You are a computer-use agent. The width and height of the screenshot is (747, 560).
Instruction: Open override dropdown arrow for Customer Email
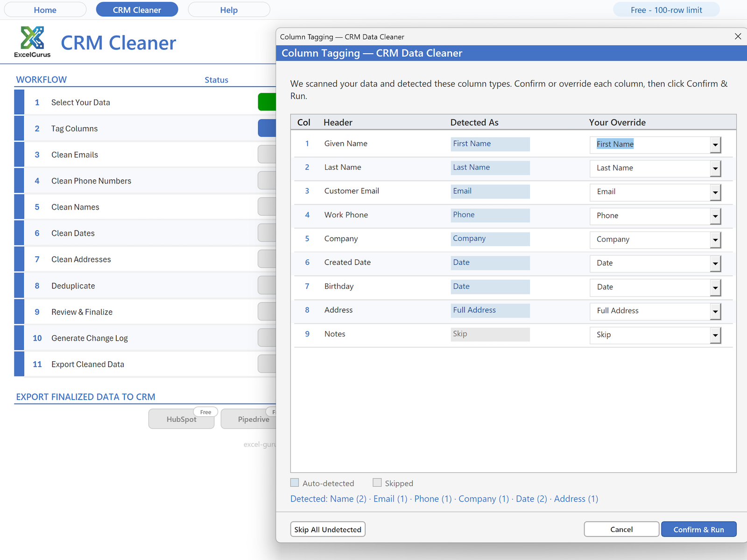pyautogui.click(x=715, y=192)
